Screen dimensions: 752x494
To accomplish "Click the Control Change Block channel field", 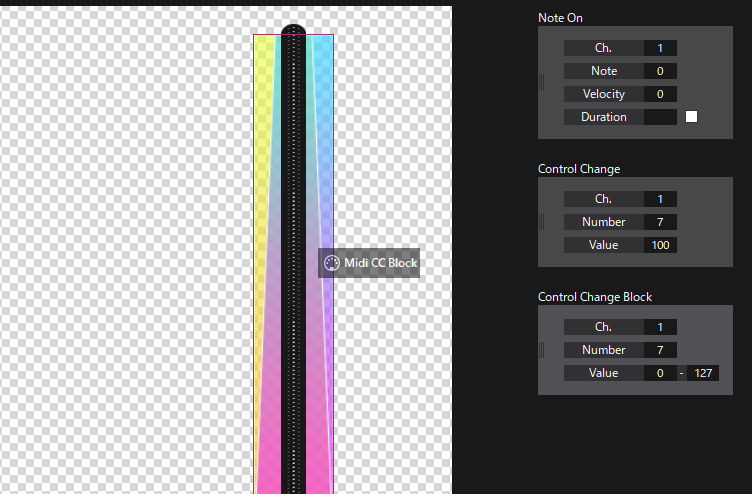I will (x=660, y=327).
